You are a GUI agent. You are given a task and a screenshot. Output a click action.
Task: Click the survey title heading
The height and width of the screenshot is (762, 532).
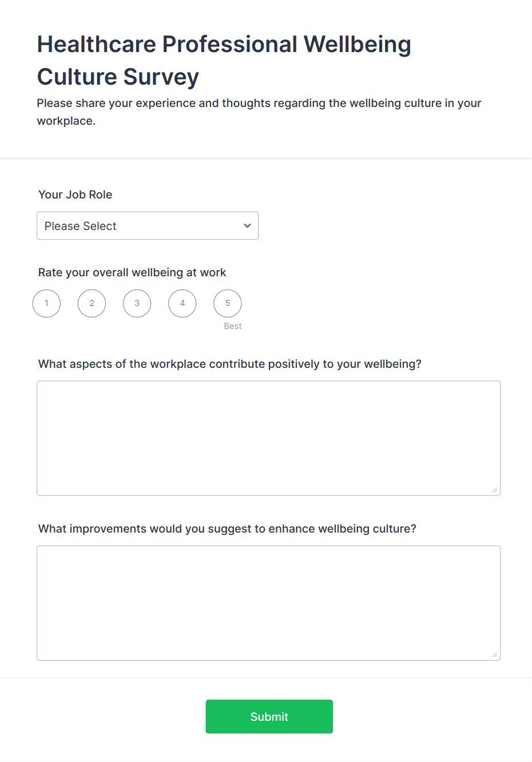[224, 60]
